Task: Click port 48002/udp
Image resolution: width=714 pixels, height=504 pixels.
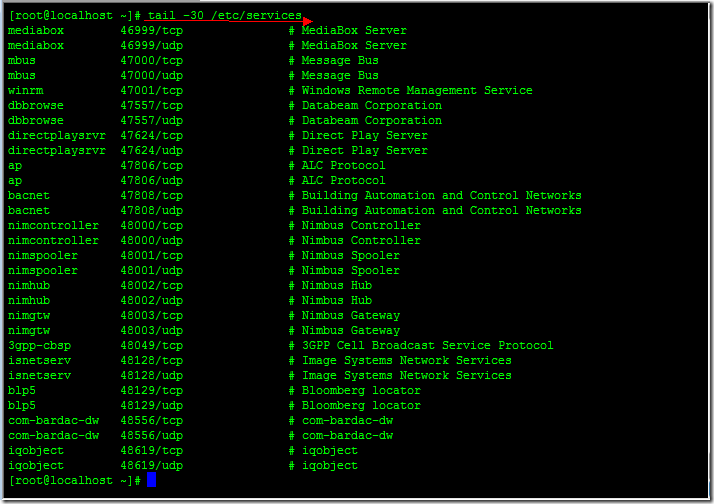Action: (152, 301)
